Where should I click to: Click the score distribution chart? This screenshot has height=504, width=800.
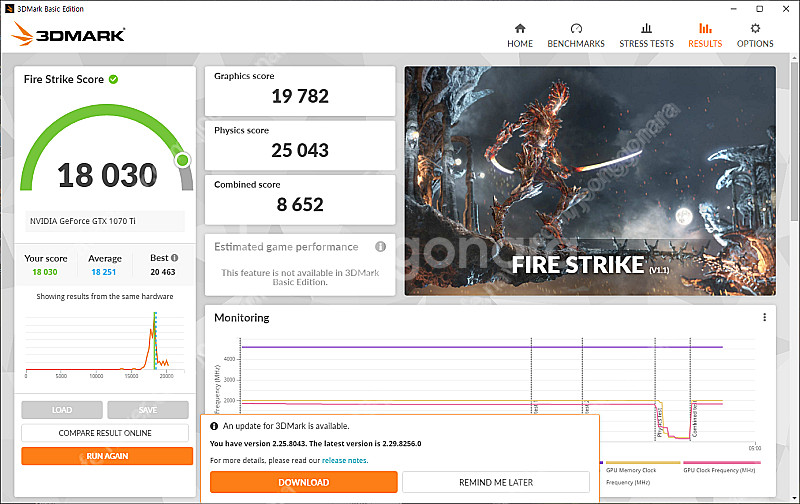point(105,344)
